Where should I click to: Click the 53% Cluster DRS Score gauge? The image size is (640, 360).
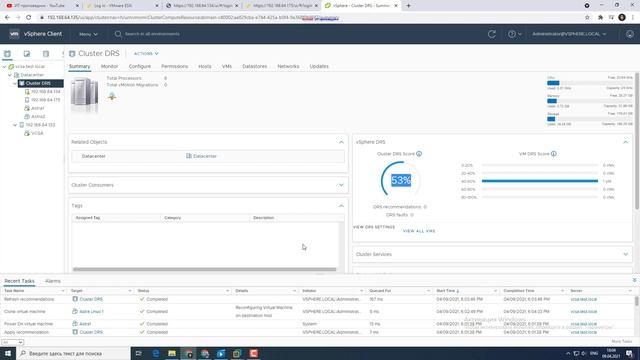coord(400,180)
